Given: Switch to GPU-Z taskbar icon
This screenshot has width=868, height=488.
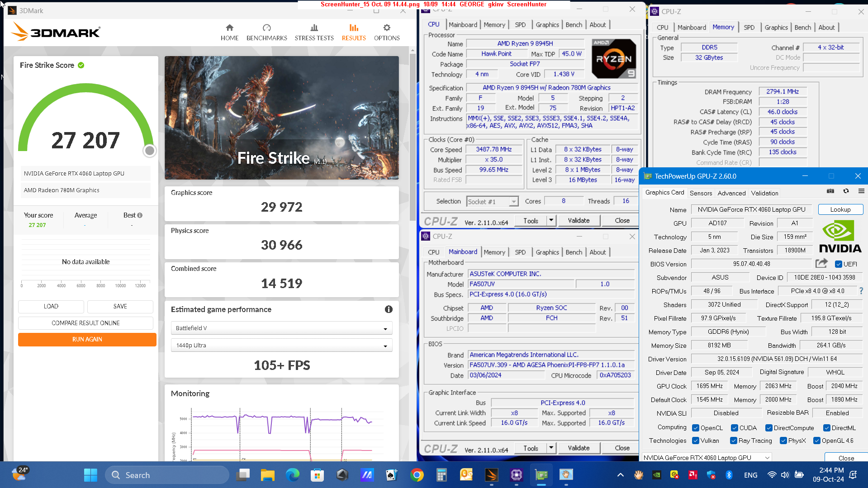Looking at the screenshot, I should [x=541, y=475].
